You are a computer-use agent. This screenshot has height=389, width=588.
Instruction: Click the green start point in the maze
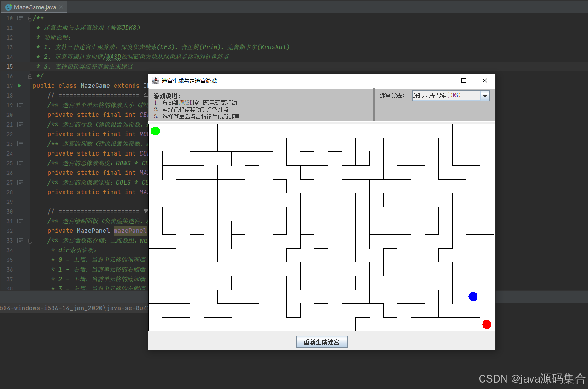[x=156, y=131]
